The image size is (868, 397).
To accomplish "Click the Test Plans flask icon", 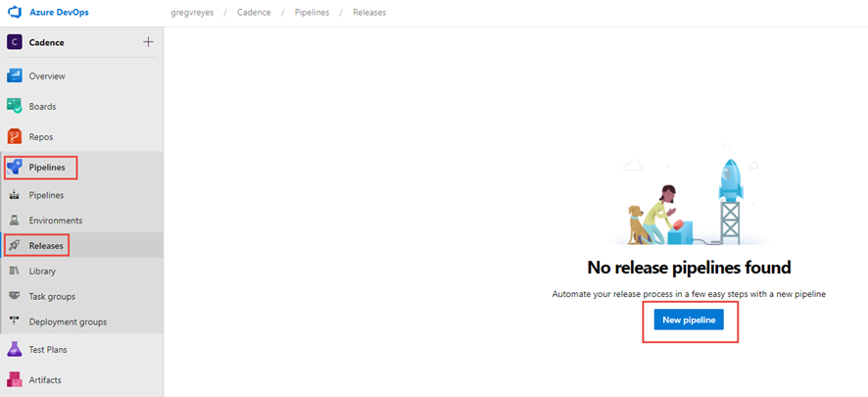I will pyautogui.click(x=15, y=349).
